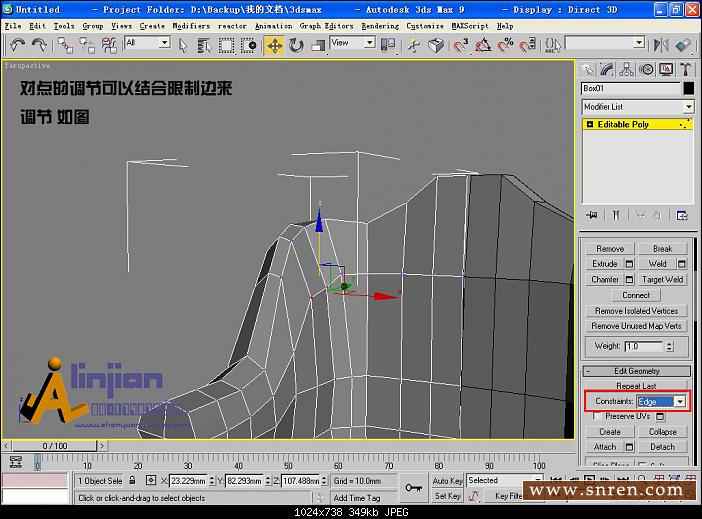The height and width of the screenshot is (519, 702).
Task: Open the Extrude settings box
Action: (629, 264)
